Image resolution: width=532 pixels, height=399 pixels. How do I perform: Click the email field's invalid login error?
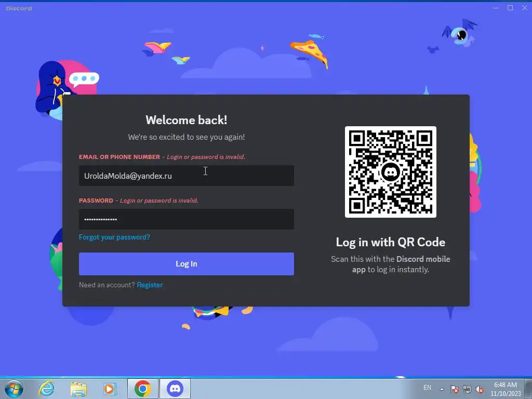pos(206,157)
